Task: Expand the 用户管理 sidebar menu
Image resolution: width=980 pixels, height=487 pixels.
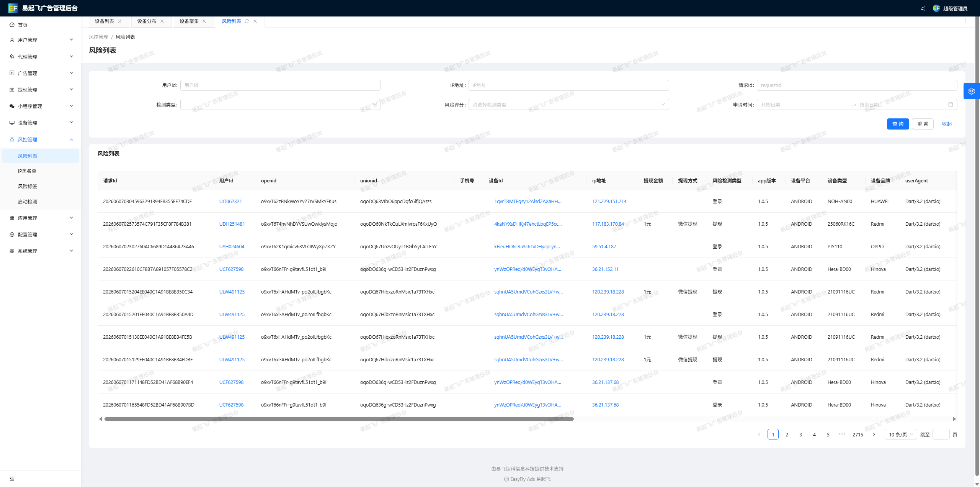Action: click(41, 40)
